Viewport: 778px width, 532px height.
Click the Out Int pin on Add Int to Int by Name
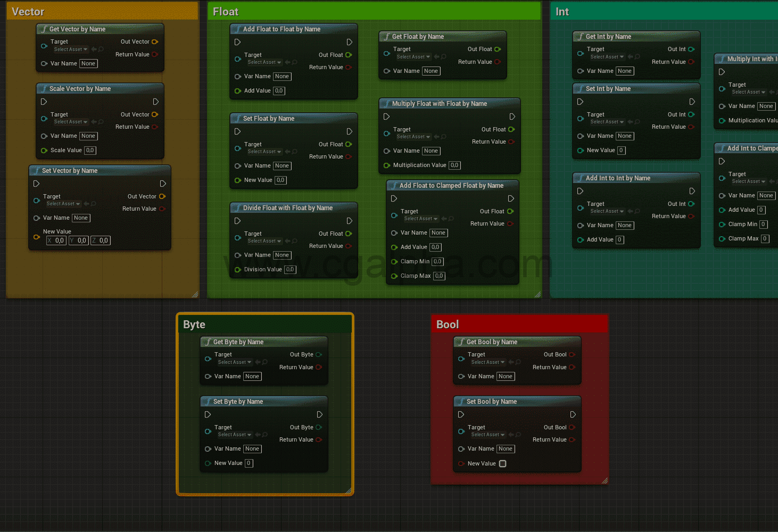(691, 204)
